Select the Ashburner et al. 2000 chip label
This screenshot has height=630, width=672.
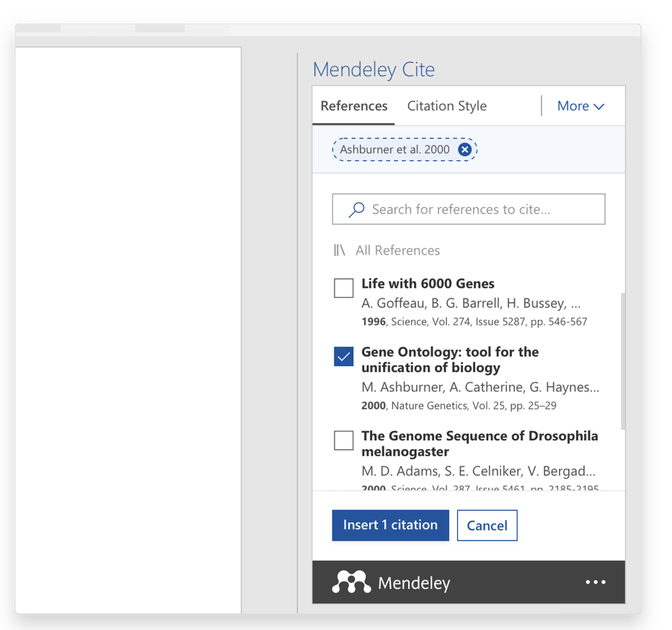click(x=394, y=150)
